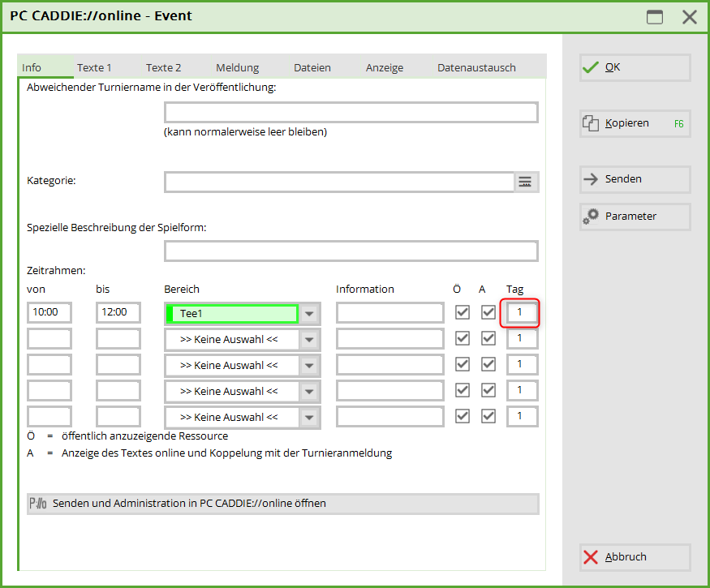Click the Kopieren button

coord(635,123)
